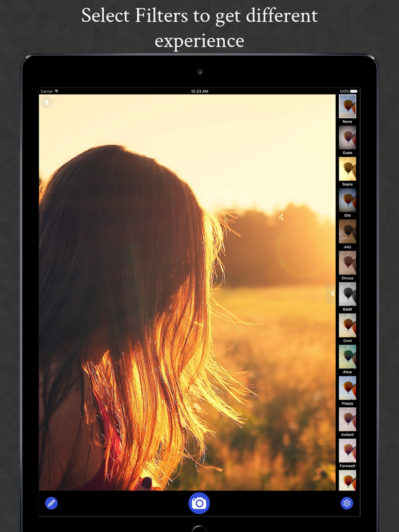Viewport: 399px width, 532px height.
Task: Click the Carrier status text
Action: (47, 91)
